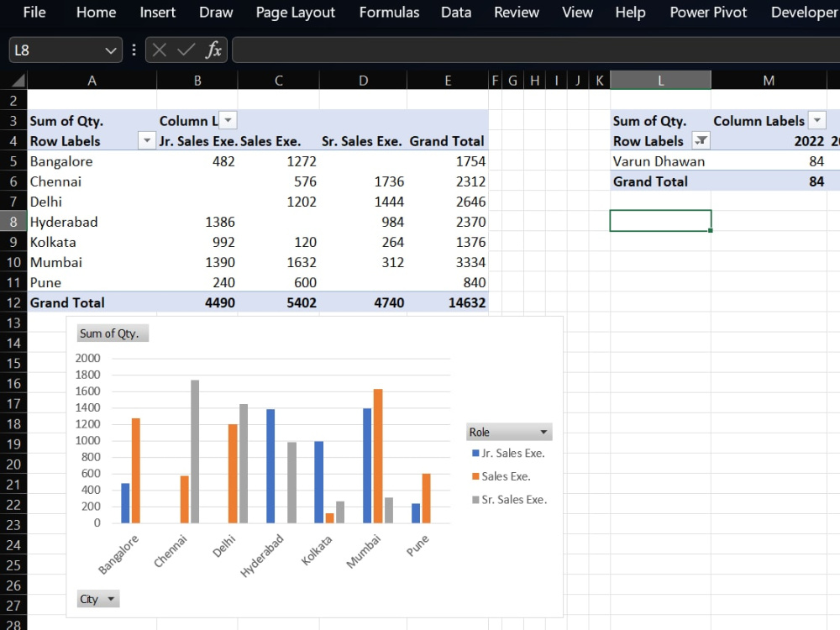Click the formula bar options three-dot handle

134,50
